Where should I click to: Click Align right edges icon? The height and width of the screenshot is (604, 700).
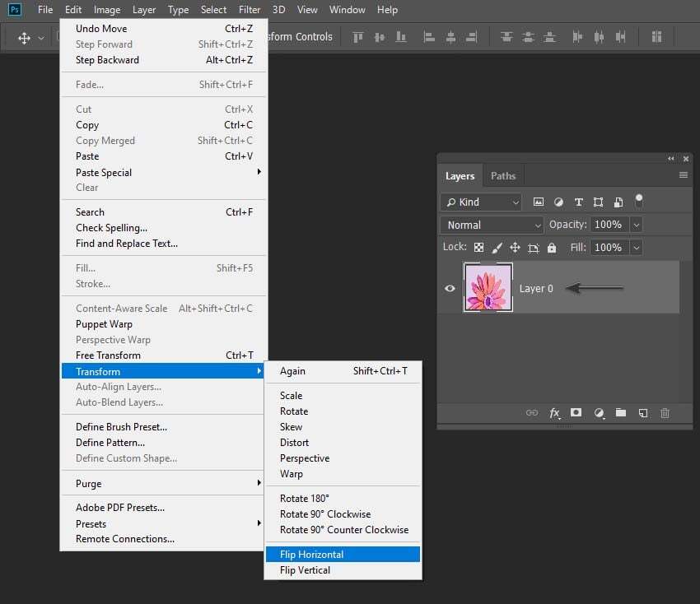click(471, 37)
